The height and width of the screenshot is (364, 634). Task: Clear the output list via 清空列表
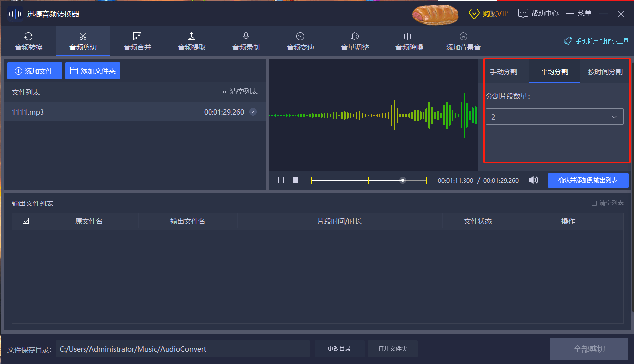click(607, 203)
